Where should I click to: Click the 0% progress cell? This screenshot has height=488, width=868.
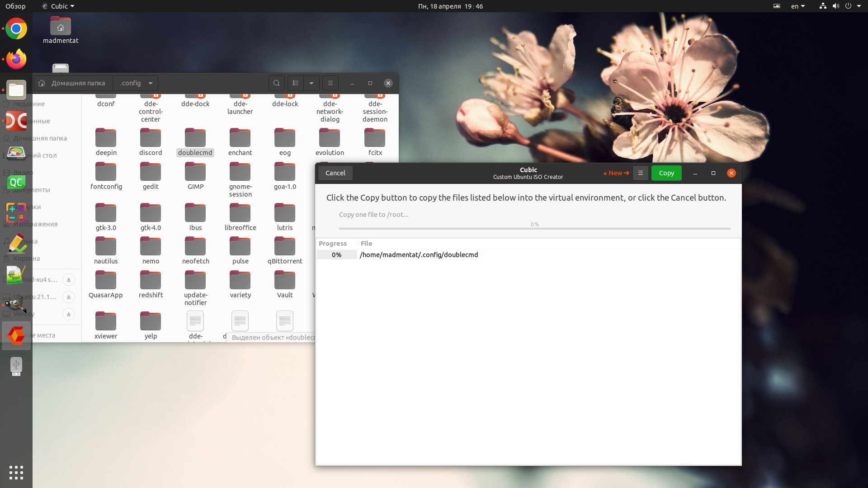tap(337, 255)
